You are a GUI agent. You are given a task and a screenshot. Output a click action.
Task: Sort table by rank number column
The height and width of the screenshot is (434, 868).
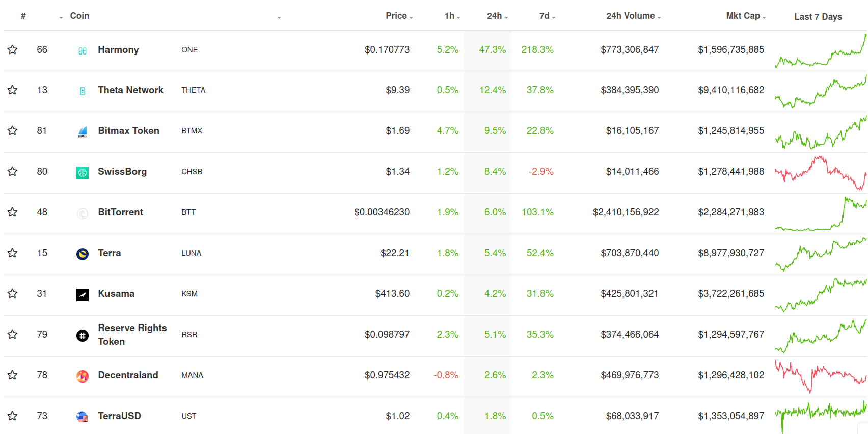click(x=23, y=16)
